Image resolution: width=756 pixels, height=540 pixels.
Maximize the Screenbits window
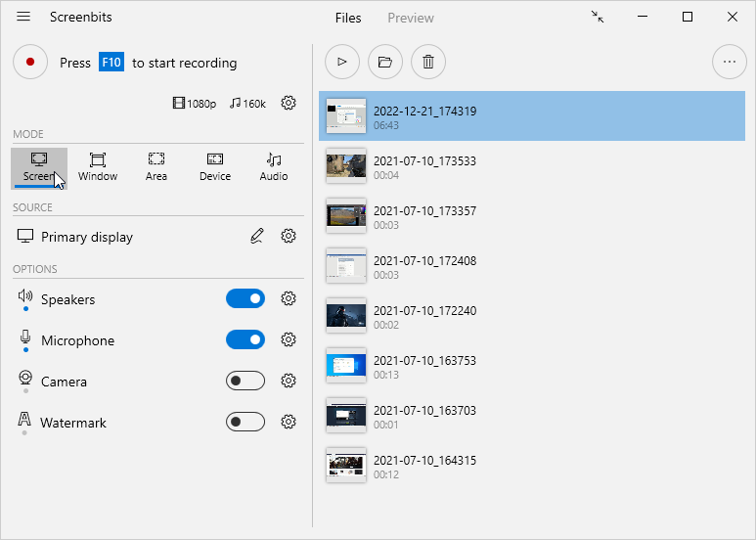[x=688, y=17]
